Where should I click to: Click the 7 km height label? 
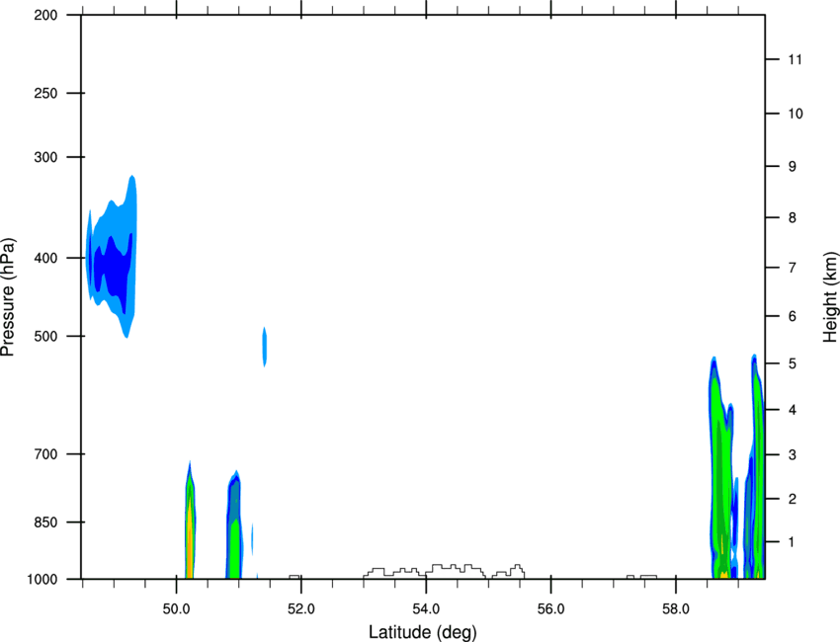pyautogui.click(x=792, y=268)
